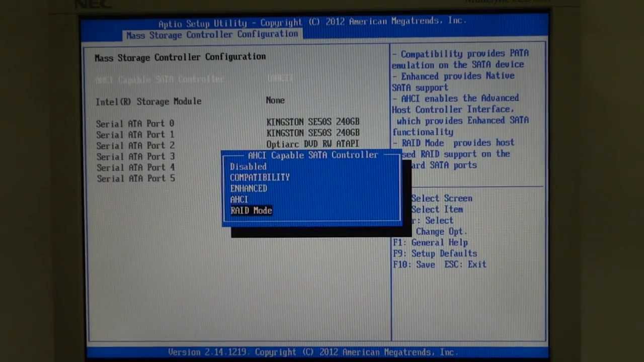644x362 pixels.
Task: Click the F9: Setup Defaults hint
Action: [435, 253]
